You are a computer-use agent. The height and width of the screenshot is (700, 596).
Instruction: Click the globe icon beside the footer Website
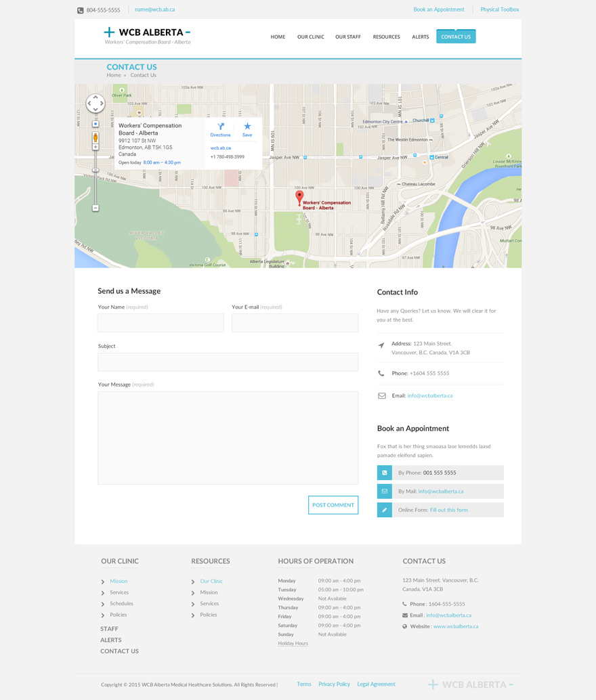coord(406,626)
